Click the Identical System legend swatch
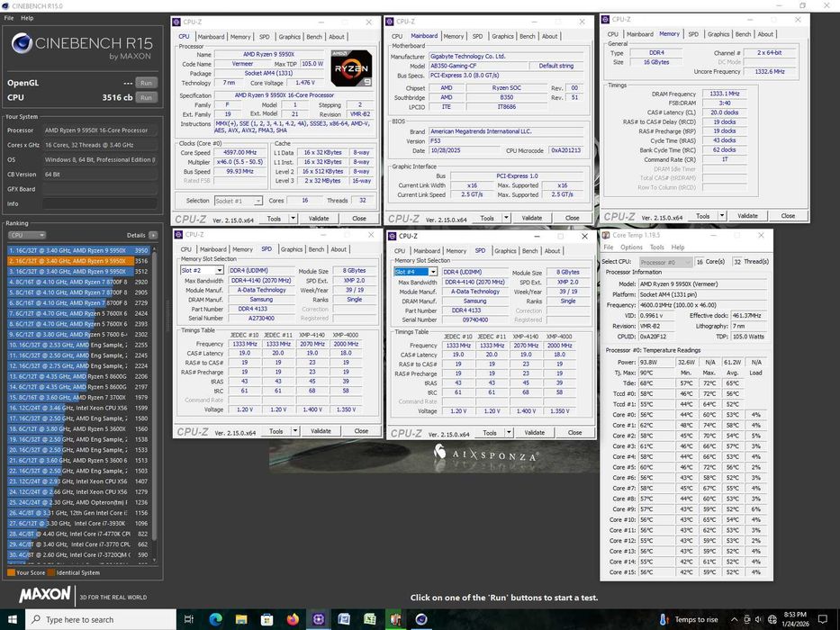840x630 pixels. (x=51, y=572)
